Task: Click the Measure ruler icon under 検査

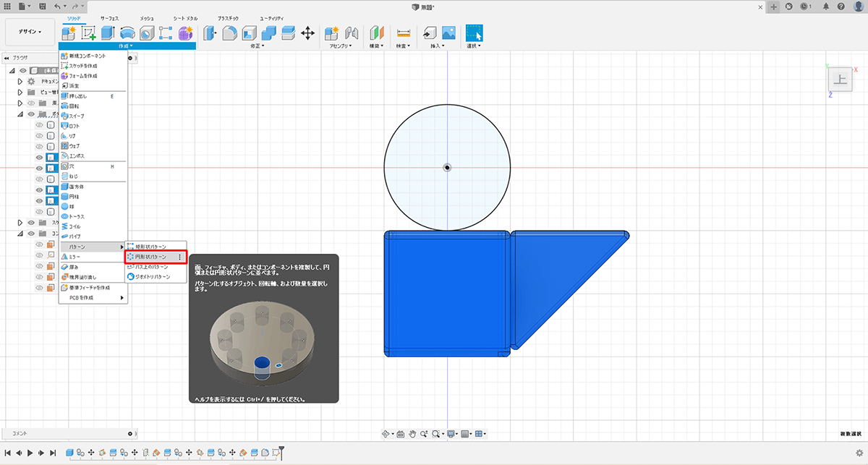Action: point(404,33)
